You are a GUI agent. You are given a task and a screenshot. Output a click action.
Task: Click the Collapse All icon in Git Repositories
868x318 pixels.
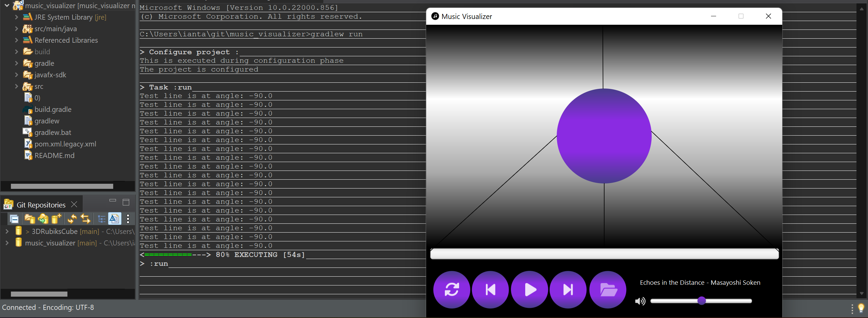click(x=14, y=219)
